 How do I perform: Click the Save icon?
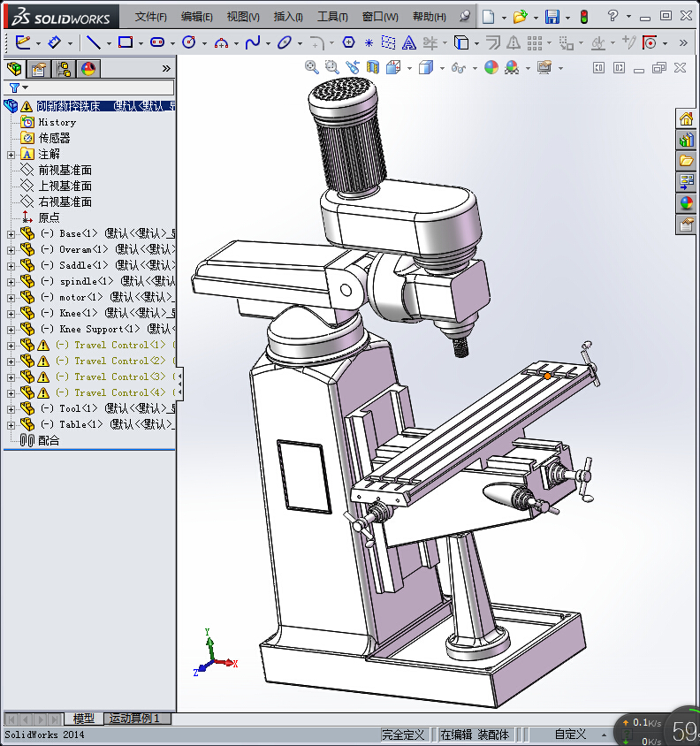[552, 17]
